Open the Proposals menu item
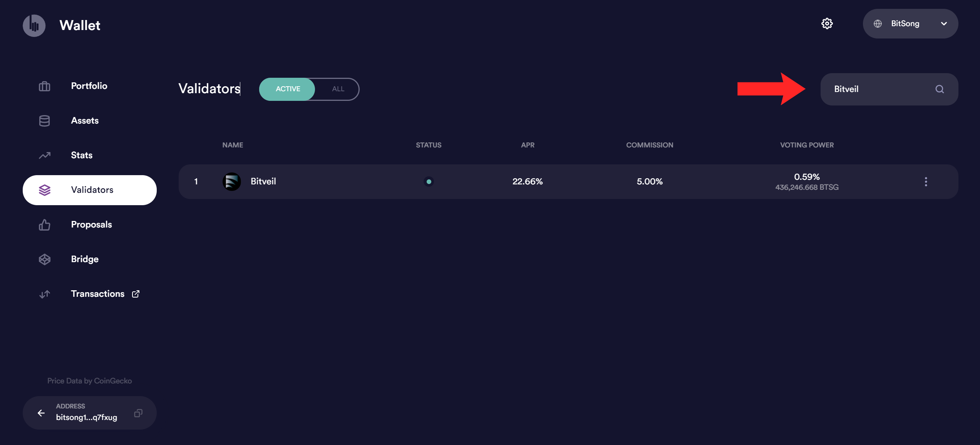The height and width of the screenshot is (445, 980). pos(89,224)
